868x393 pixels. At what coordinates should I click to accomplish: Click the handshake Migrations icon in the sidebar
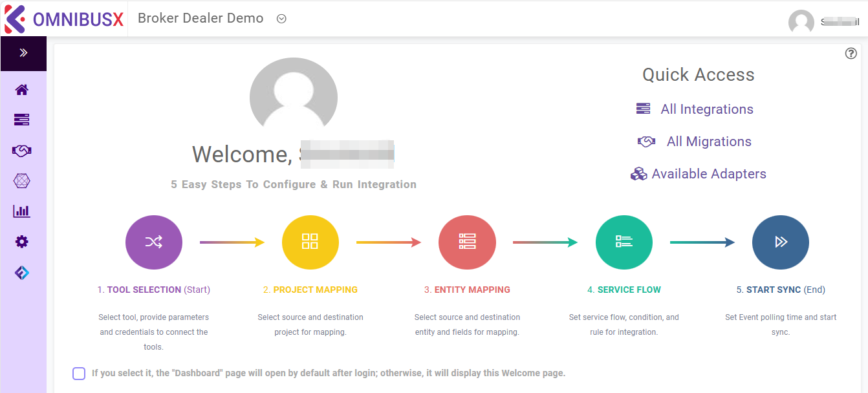pyautogui.click(x=21, y=150)
